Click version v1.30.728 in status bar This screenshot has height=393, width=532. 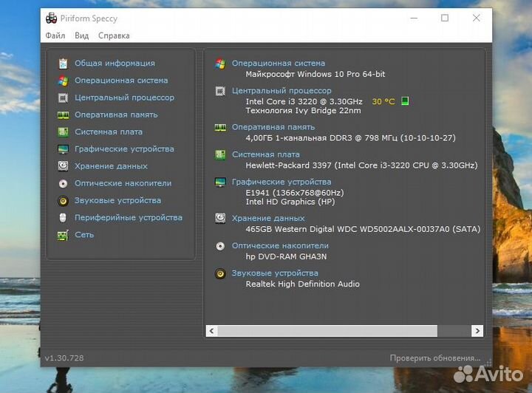pos(64,358)
